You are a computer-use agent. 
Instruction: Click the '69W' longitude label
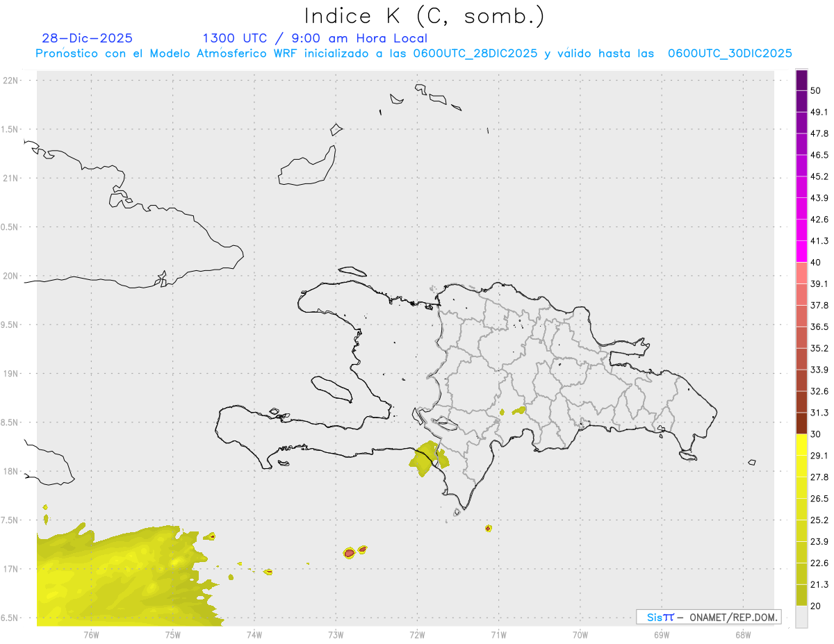click(662, 634)
